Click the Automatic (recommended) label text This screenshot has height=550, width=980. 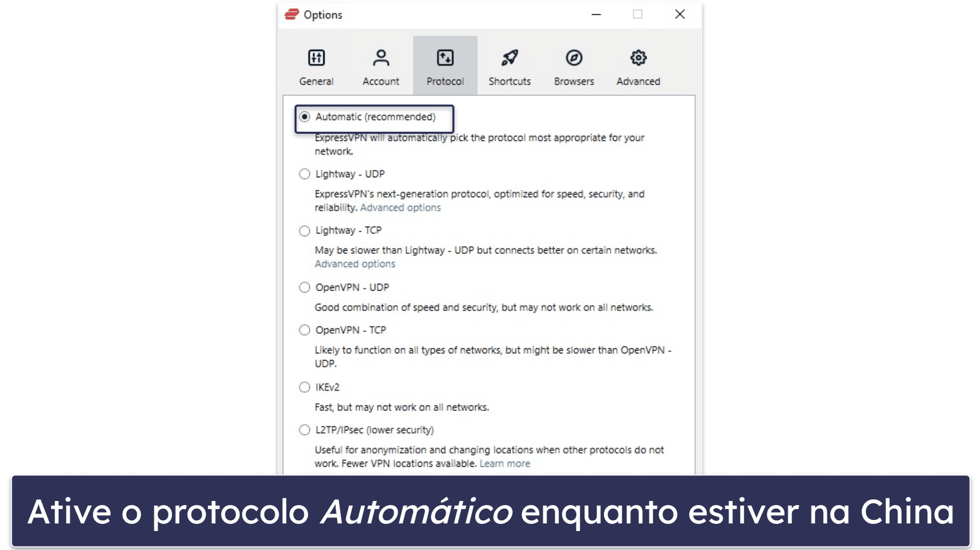coord(376,117)
